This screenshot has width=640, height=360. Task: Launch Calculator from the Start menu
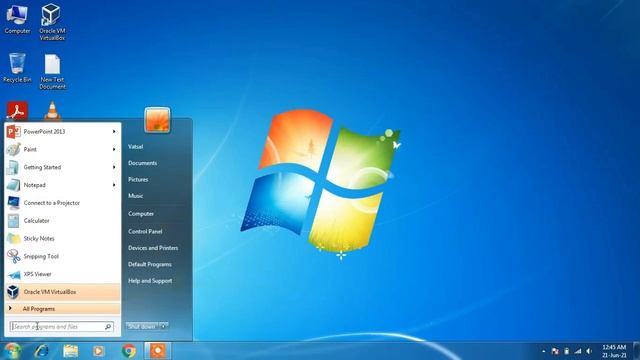(x=62, y=221)
